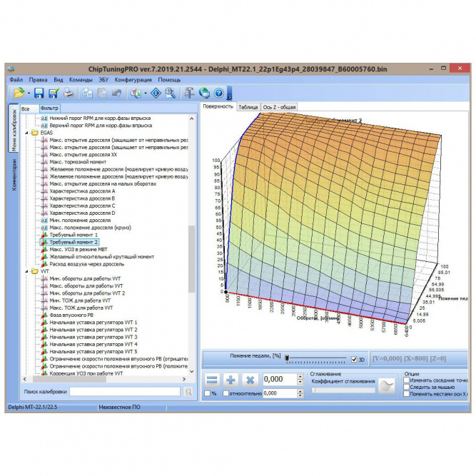Open the ЭБУ menu
Screen dimensions: 476x476
click(x=103, y=79)
